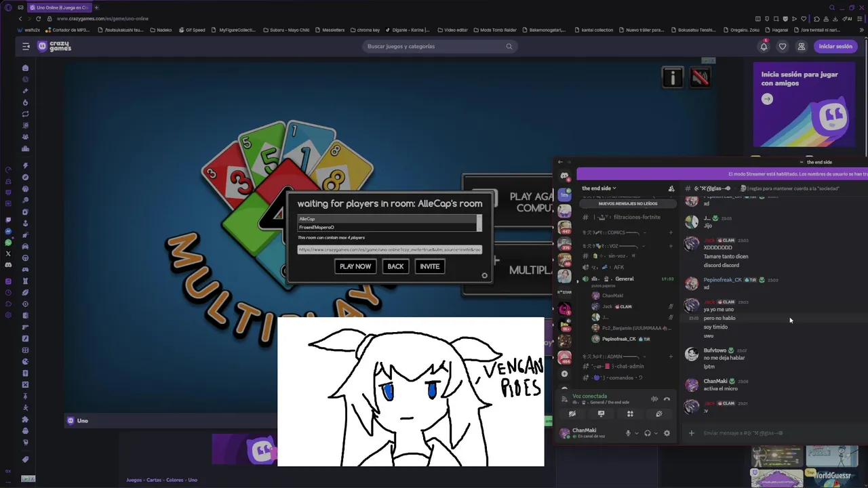Toggle Discord microphone mute
Image resolution: width=868 pixels, height=488 pixels.
(x=628, y=433)
